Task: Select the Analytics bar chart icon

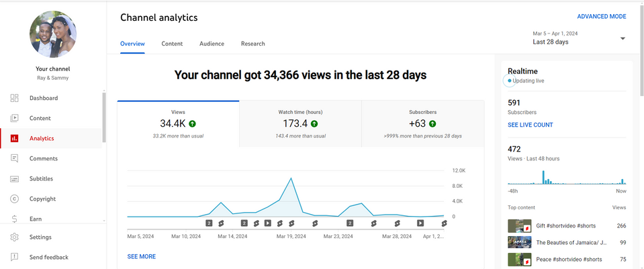Action: click(x=15, y=138)
